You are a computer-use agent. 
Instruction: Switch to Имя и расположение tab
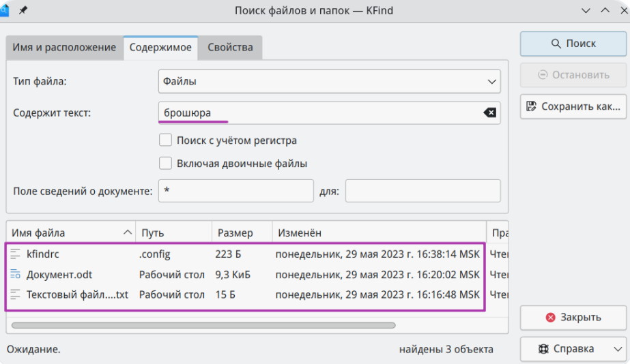pyautogui.click(x=64, y=48)
